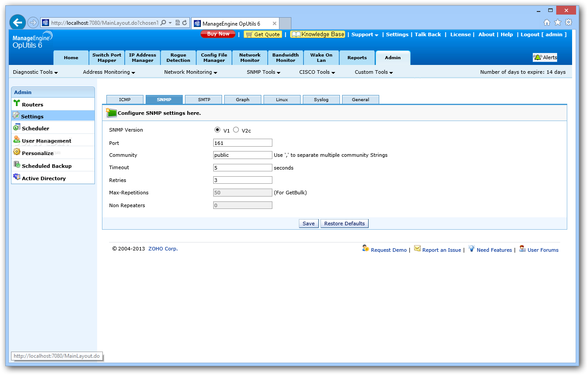Click the Save button

coord(309,223)
